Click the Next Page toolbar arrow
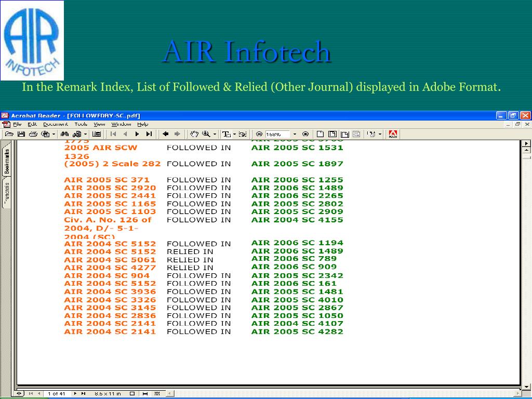The image size is (532, 399). [x=137, y=134]
